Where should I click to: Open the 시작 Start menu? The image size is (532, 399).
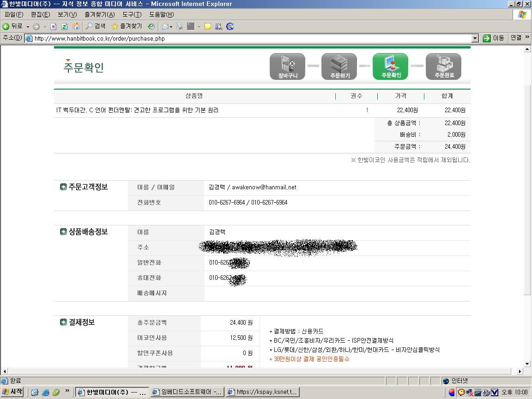pyautogui.click(x=12, y=392)
